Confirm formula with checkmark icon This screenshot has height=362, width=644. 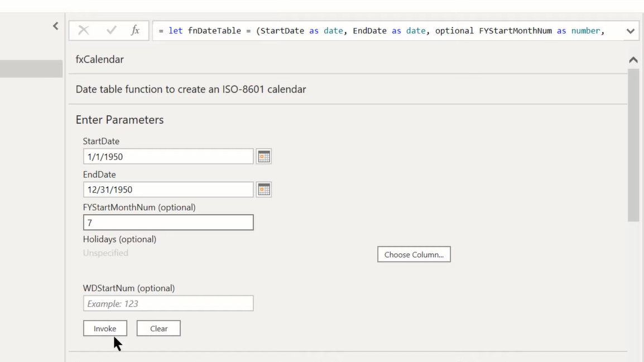click(111, 30)
